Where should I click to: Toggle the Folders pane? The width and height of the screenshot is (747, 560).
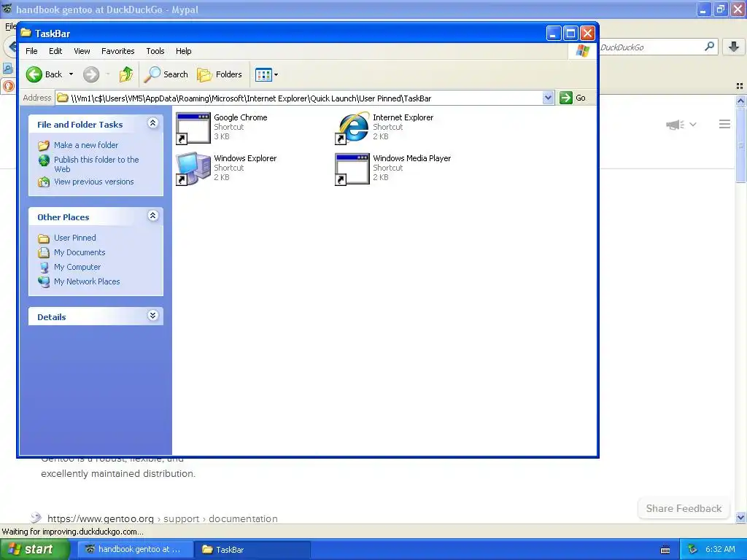220,74
